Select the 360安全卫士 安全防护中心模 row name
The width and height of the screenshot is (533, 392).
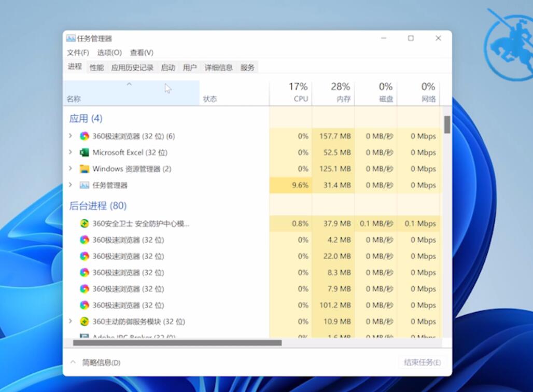141,223
